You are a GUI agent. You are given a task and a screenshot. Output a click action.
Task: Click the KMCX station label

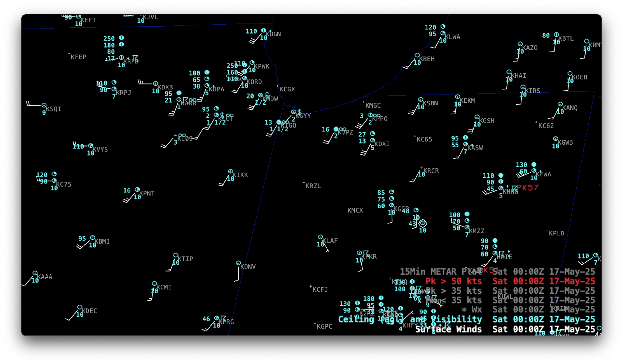[355, 210]
